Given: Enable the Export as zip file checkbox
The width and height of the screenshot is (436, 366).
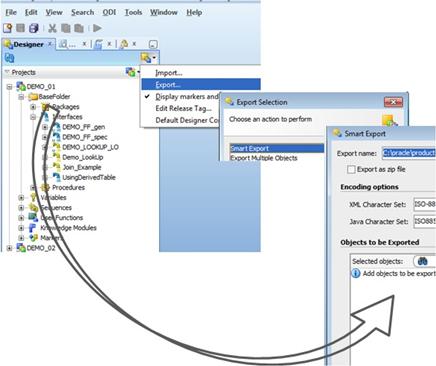Looking at the screenshot, I should click(351, 169).
